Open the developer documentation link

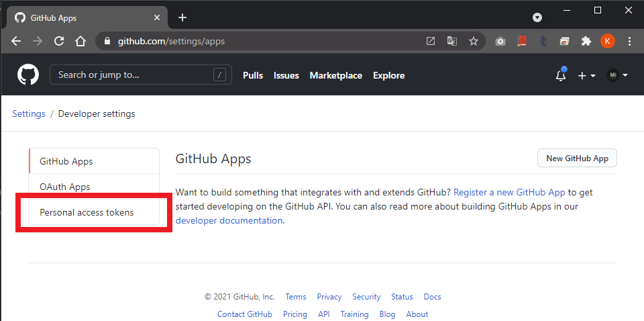229,220
